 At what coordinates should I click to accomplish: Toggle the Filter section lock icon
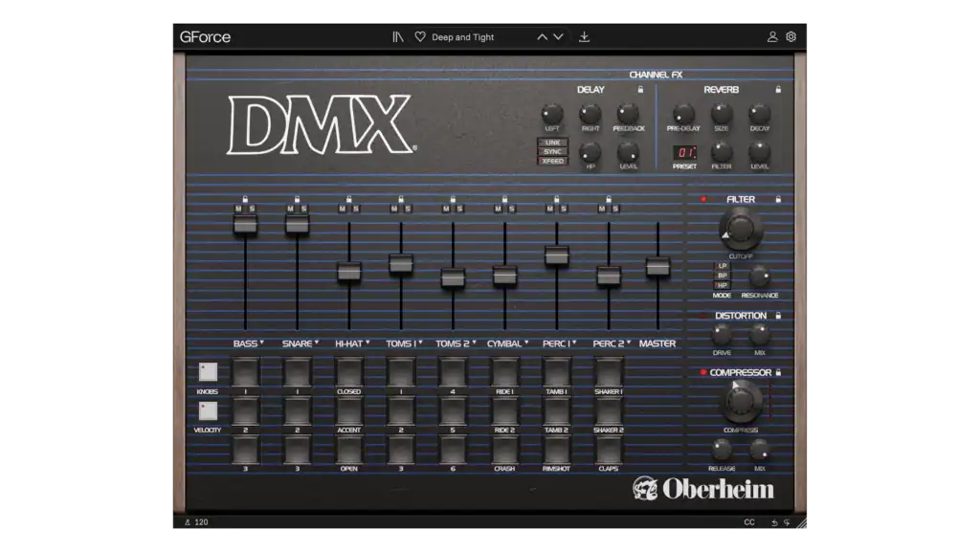pyautogui.click(x=778, y=199)
